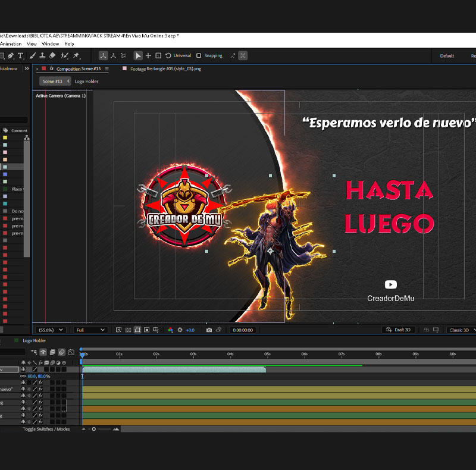Switch to Composition Scene #13 tab
This screenshot has height=470, width=476.
pyautogui.click(x=79, y=69)
